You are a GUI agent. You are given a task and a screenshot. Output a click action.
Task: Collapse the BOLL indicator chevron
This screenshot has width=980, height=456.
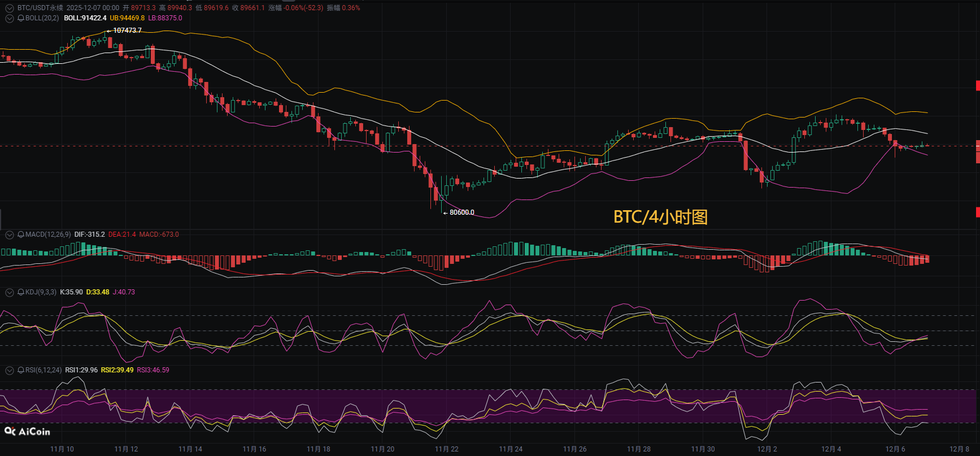[x=10, y=18]
